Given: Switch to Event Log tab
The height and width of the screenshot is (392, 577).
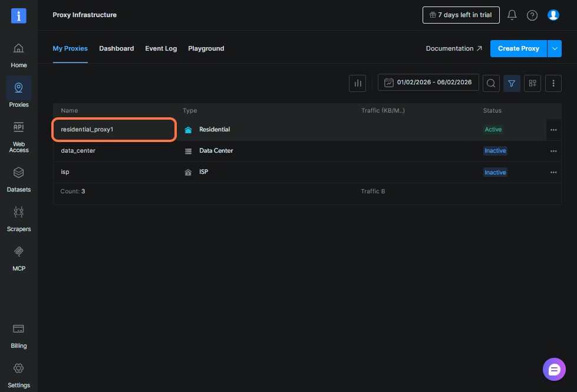Looking at the screenshot, I should (161, 48).
